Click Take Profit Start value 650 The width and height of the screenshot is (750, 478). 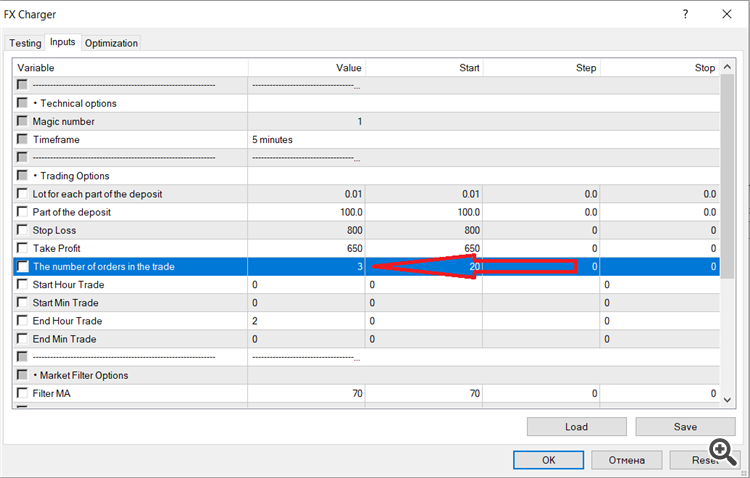tap(472, 248)
